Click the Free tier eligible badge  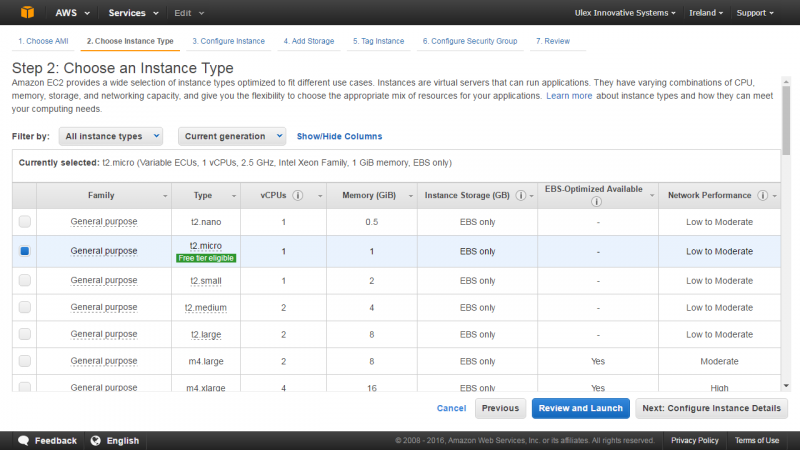coord(206,258)
